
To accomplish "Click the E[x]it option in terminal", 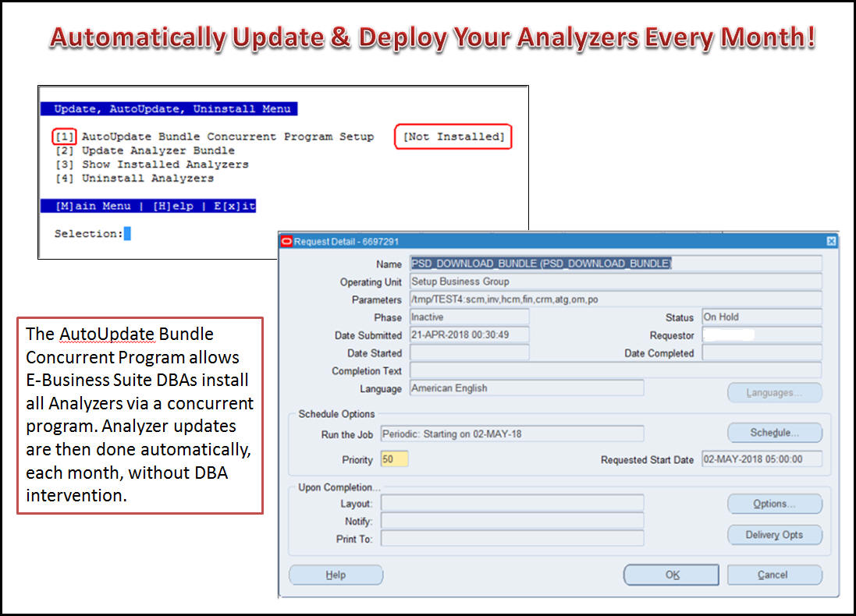I will [234, 206].
